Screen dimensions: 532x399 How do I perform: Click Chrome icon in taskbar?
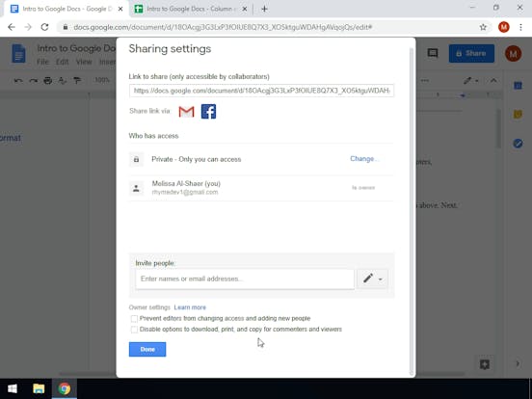click(65, 388)
